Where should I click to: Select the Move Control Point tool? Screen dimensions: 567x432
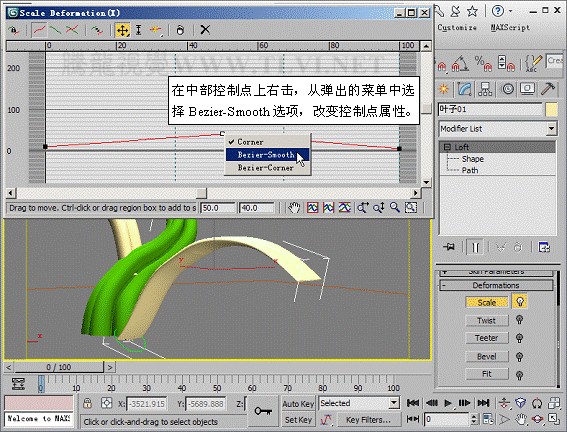click(x=123, y=30)
